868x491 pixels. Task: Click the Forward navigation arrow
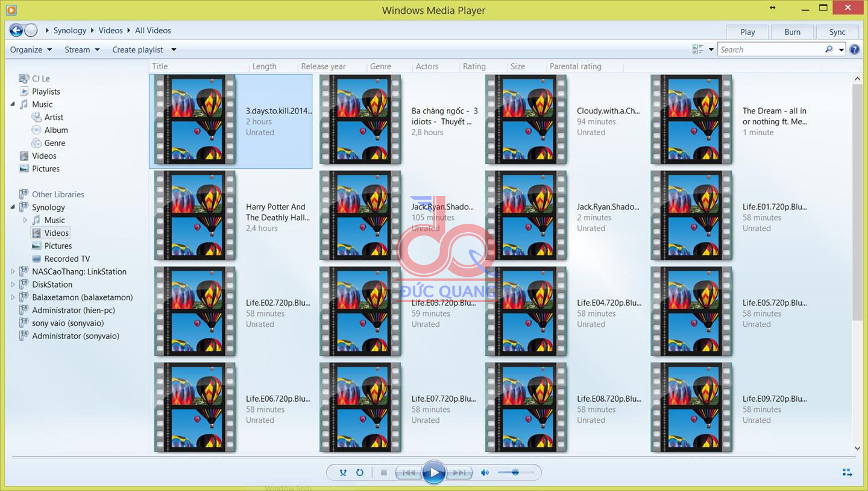pyautogui.click(x=31, y=30)
